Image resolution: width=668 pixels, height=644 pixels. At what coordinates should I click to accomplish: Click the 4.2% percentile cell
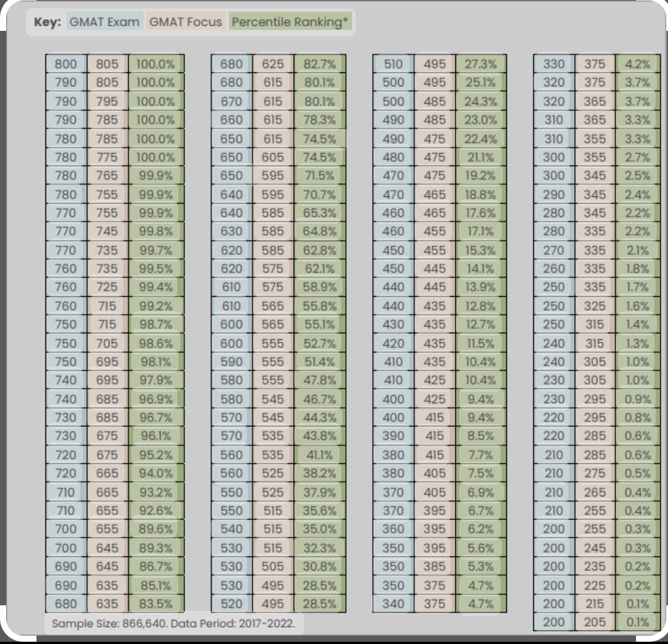638,64
